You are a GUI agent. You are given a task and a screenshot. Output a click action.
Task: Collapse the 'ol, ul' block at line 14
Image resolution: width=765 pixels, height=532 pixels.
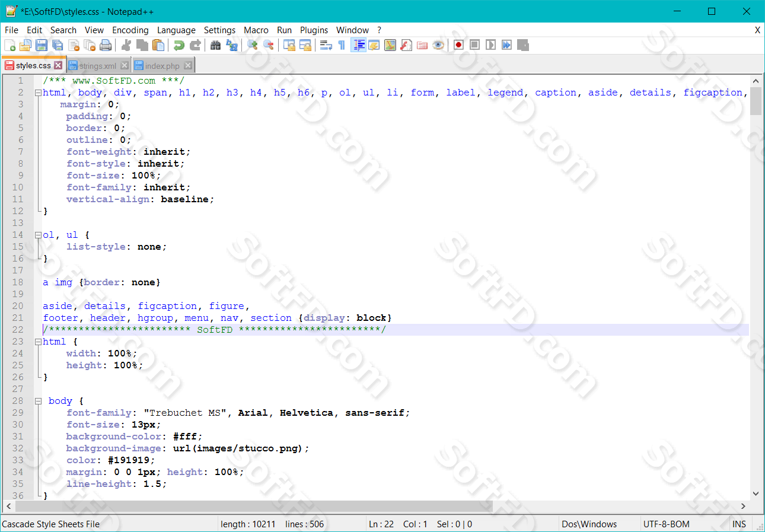(x=38, y=235)
